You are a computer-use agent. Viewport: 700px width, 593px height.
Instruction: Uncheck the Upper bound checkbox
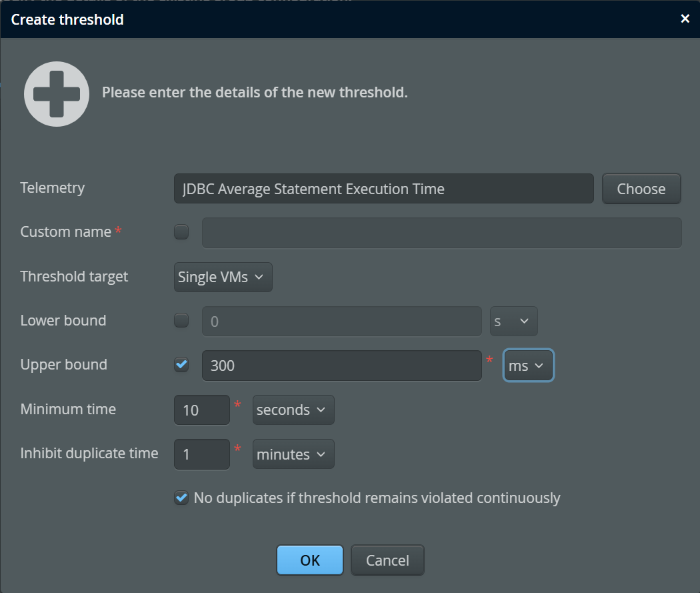[x=181, y=365]
